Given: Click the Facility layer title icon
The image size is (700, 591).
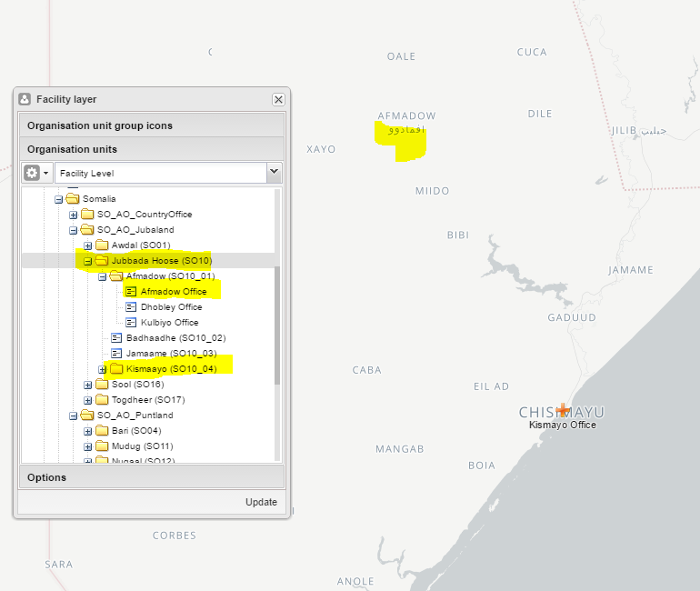Looking at the screenshot, I should click(x=25, y=99).
